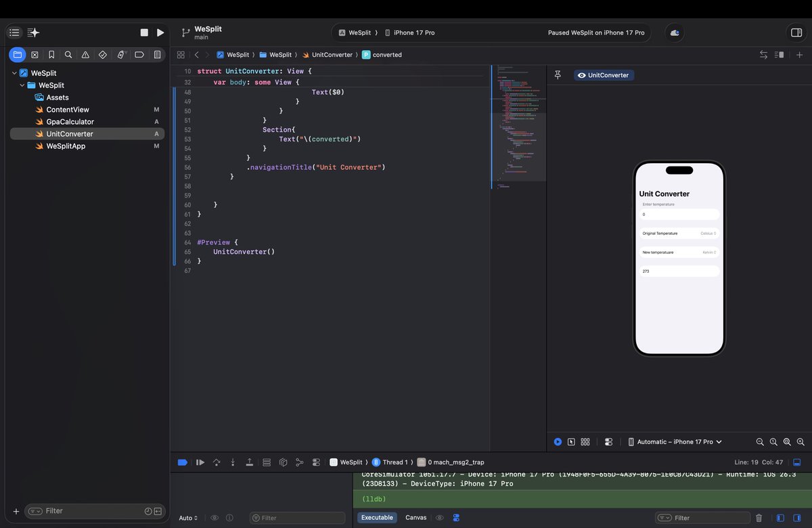Switch console to Executable tab

[377, 518]
